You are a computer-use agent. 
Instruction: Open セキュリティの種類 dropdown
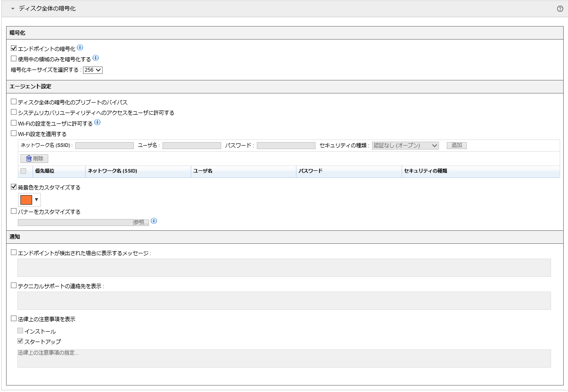(x=405, y=146)
